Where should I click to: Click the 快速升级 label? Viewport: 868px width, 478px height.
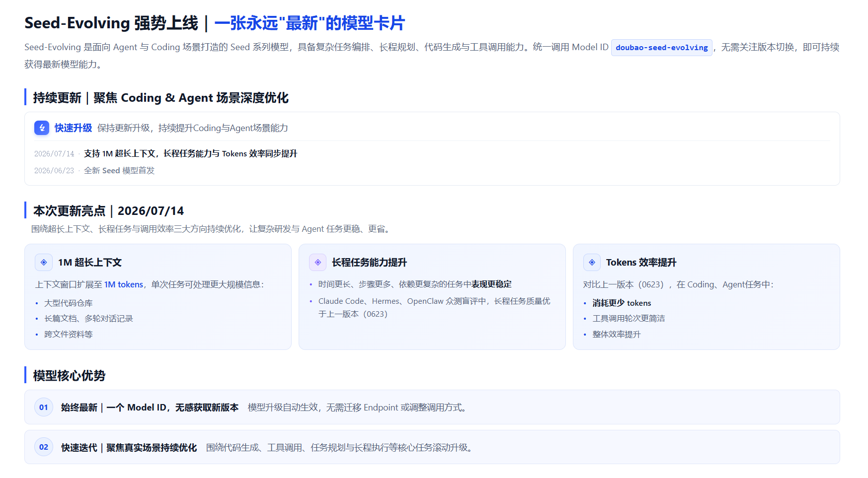(73, 128)
